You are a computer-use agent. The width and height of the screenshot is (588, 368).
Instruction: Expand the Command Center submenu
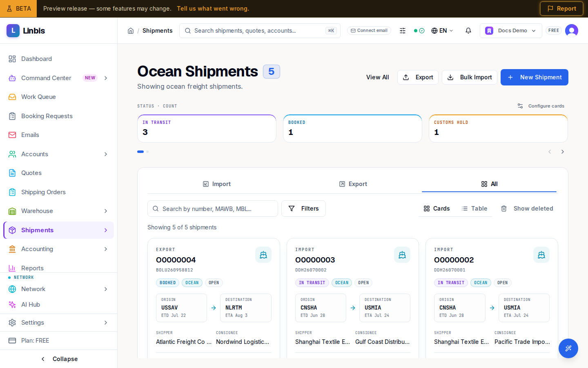106,78
